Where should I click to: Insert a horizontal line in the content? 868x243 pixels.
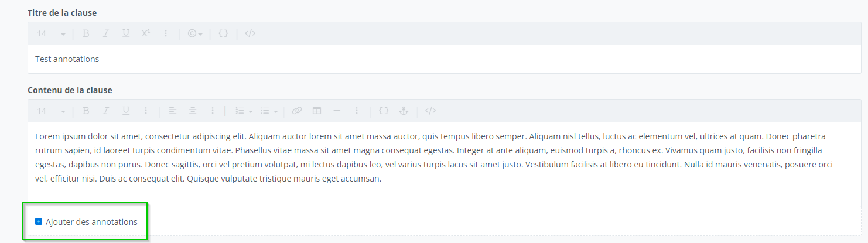(x=337, y=111)
